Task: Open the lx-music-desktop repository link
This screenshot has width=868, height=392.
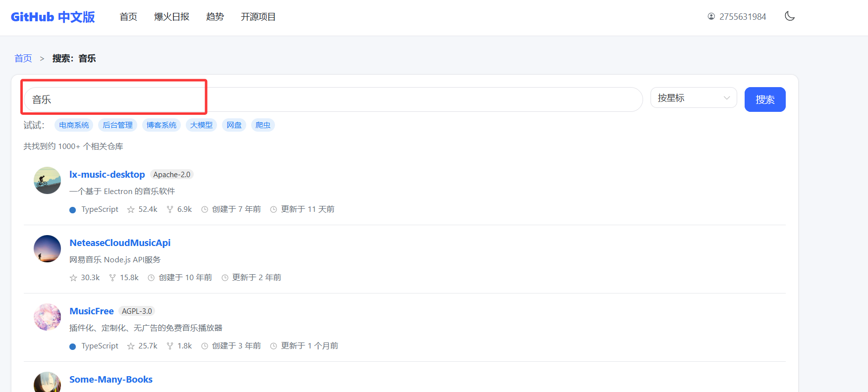Action: (x=107, y=174)
